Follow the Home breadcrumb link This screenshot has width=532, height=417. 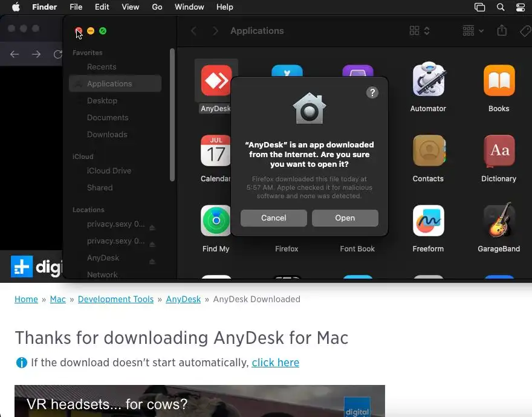(x=26, y=299)
